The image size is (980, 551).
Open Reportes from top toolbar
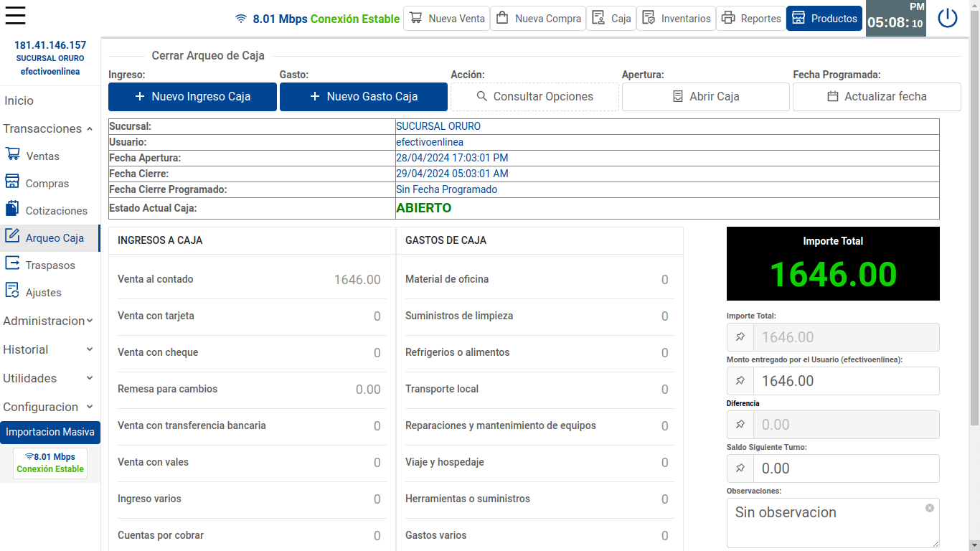(751, 19)
